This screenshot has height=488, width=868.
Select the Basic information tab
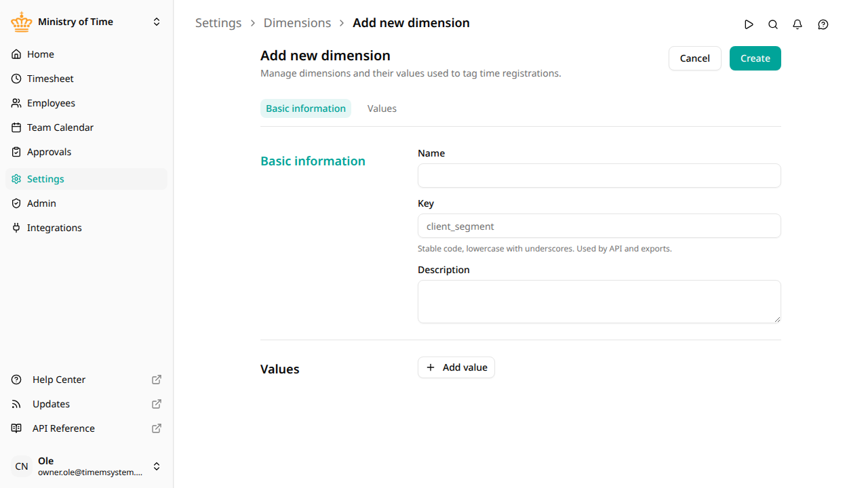[x=306, y=108]
